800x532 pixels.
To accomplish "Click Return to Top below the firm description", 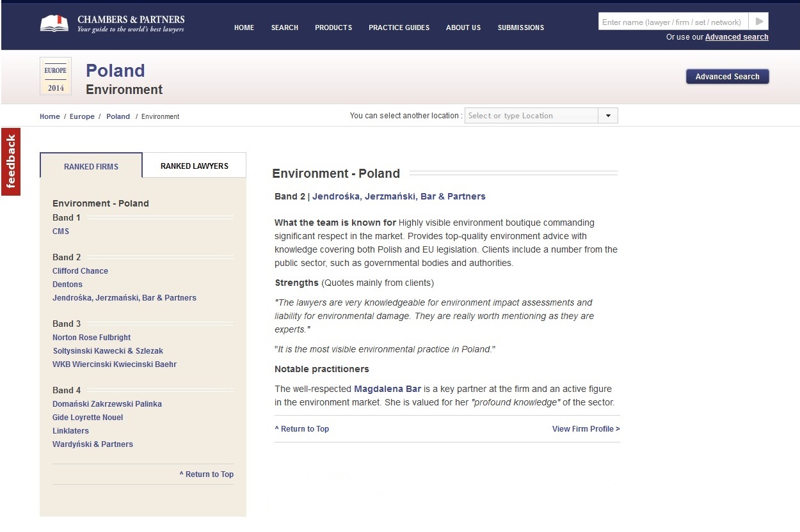I will [301, 429].
